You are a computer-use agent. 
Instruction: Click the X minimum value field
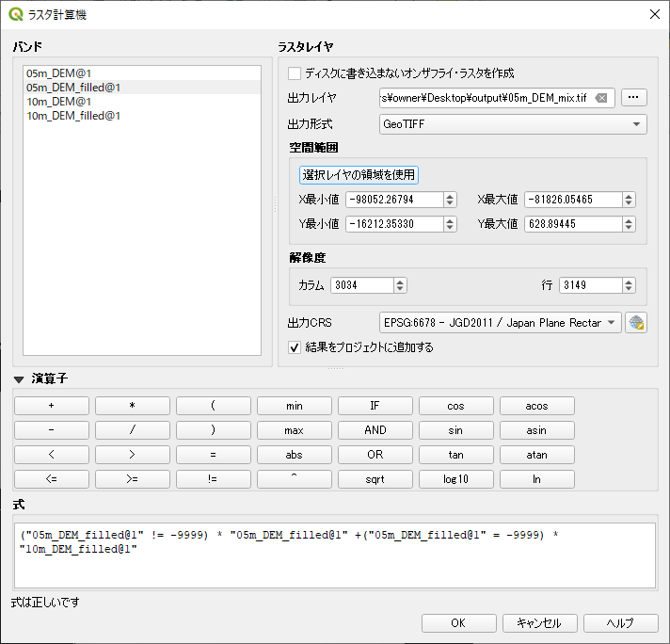click(394, 200)
